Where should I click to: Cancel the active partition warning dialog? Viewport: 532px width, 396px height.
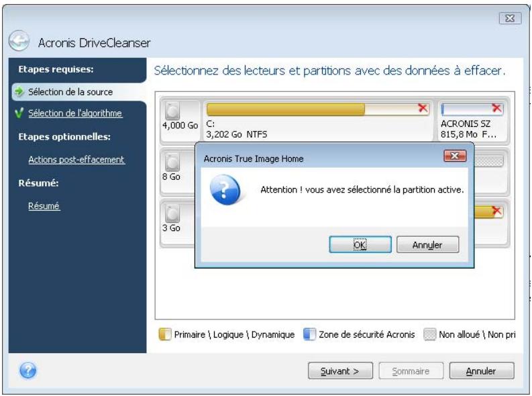coord(427,244)
